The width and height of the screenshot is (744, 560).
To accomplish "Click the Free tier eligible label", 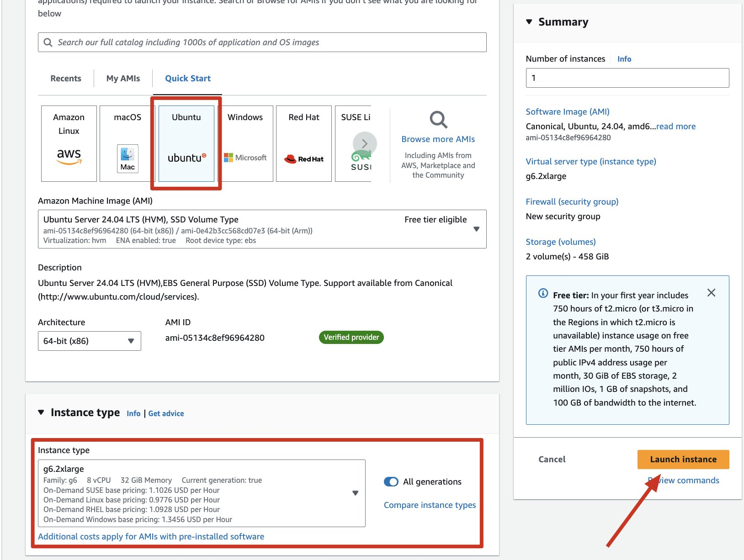I will point(436,220).
